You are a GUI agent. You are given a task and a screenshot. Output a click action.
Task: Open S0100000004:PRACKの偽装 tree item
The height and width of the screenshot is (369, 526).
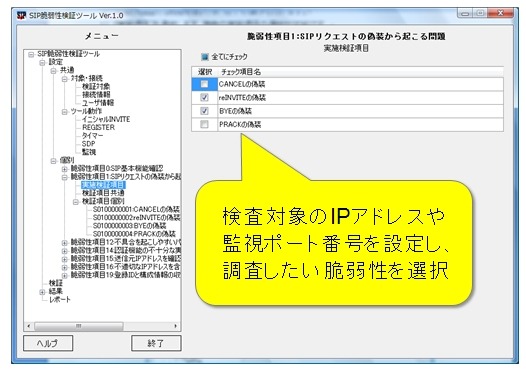(x=134, y=234)
